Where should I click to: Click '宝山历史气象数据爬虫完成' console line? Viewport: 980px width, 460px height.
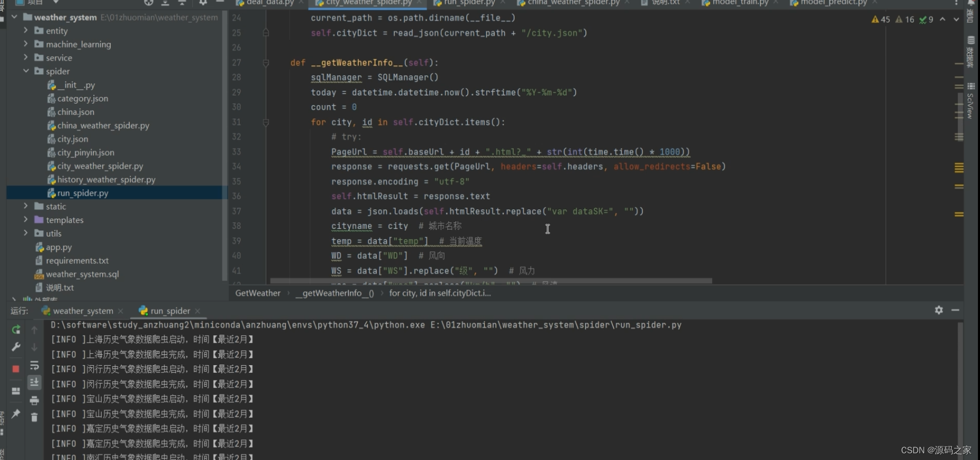click(x=151, y=414)
